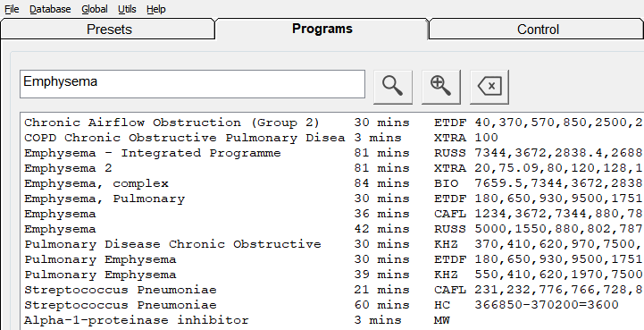The height and width of the screenshot is (330, 644).
Task: Select Alpha-1-proteinase inhibitor program
Action: [x=333, y=320]
